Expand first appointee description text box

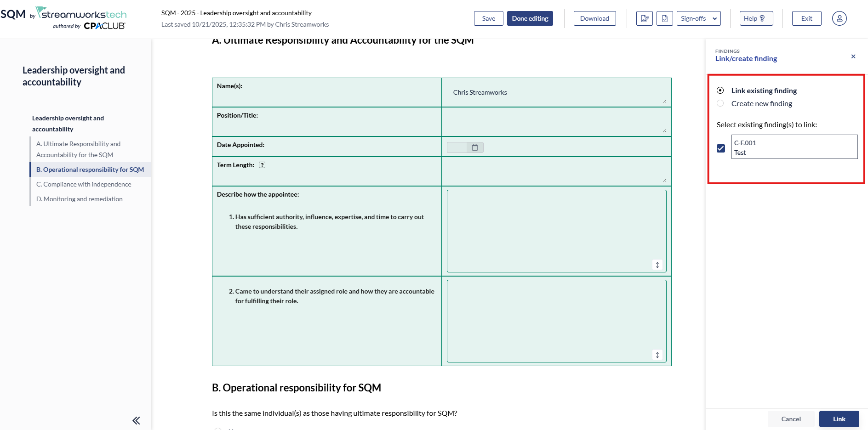pyautogui.click(x=657, y=265)
